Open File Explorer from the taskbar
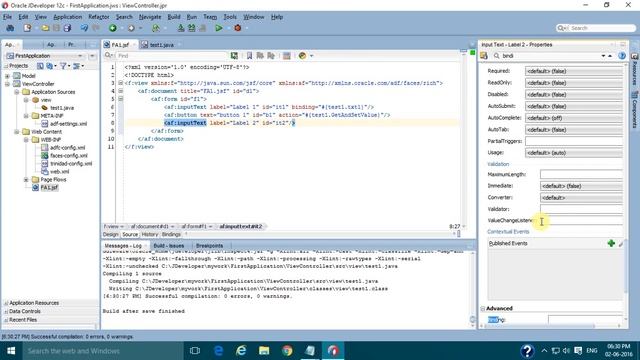Viewport: 640px width, 360px height. point(264,351)
